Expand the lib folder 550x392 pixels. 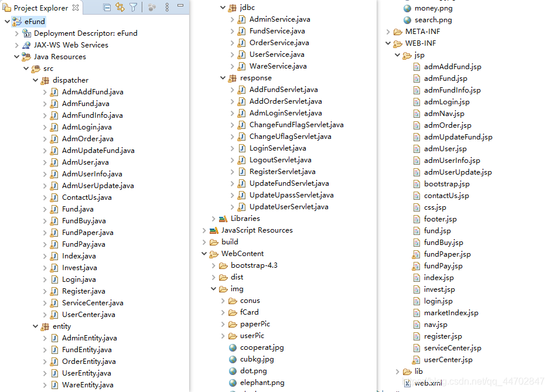[x=397, y=371]
